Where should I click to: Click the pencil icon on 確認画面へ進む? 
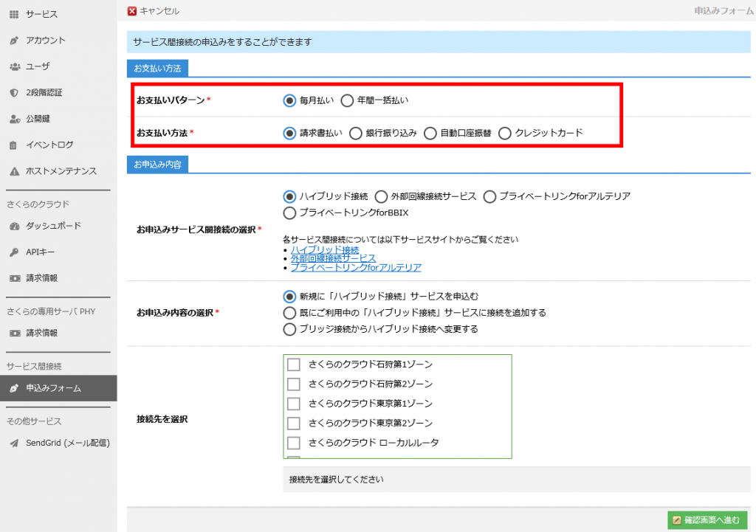point(677,520)
